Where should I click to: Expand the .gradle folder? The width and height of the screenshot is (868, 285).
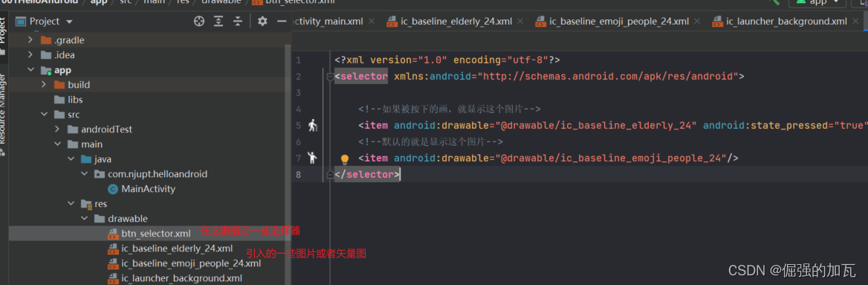pos(30,40)
